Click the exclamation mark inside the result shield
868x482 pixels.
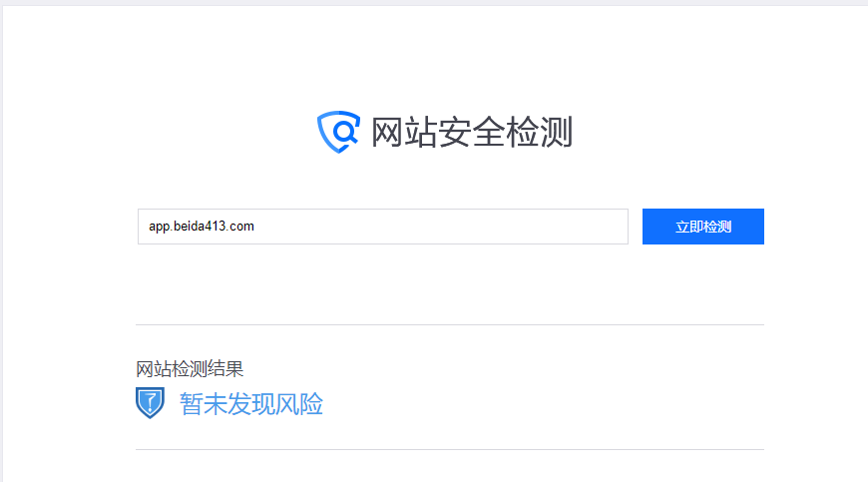[150, 403]
